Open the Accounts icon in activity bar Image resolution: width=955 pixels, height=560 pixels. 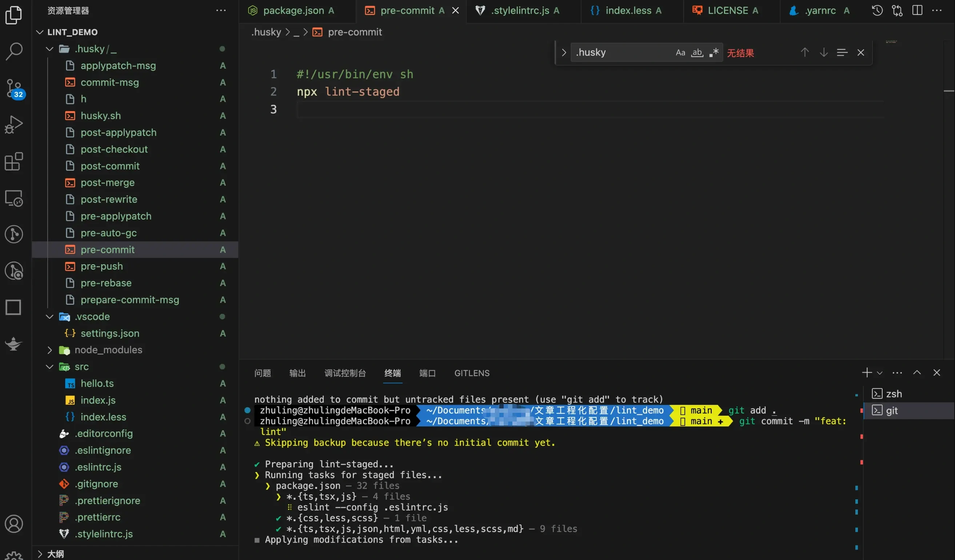14,524
